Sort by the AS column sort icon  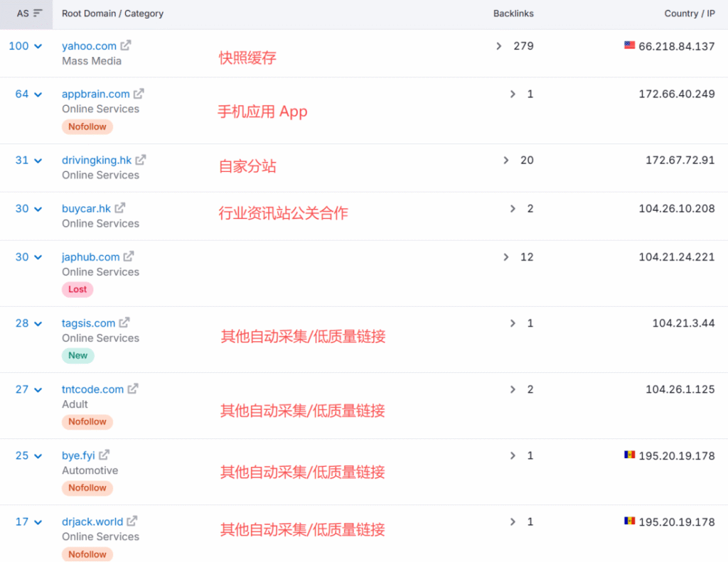(38, 13)
